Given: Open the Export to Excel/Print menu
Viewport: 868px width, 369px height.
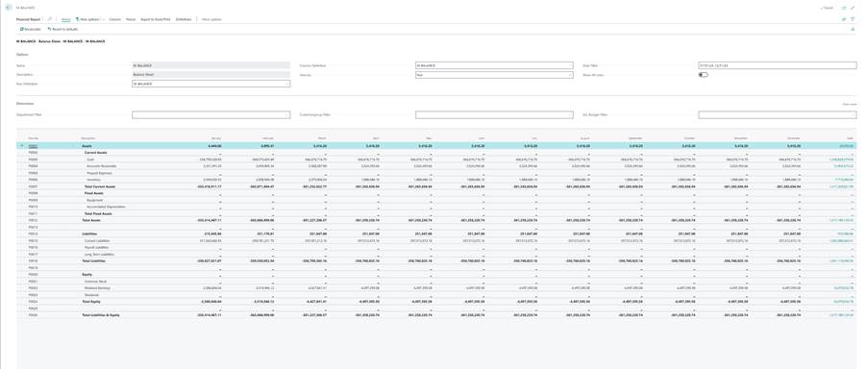Looking at the screenshot, I should coord(155,19).
